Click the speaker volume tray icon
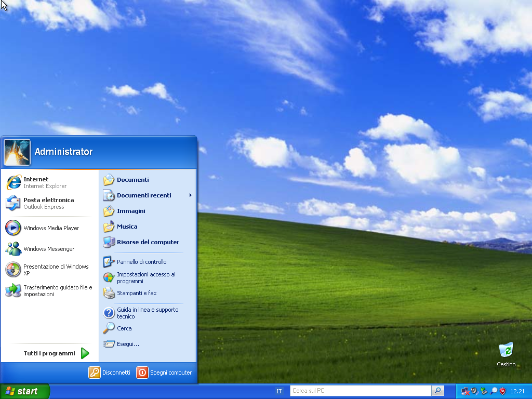This screenshot has height=399, width=532. click(x=475, y=391)
